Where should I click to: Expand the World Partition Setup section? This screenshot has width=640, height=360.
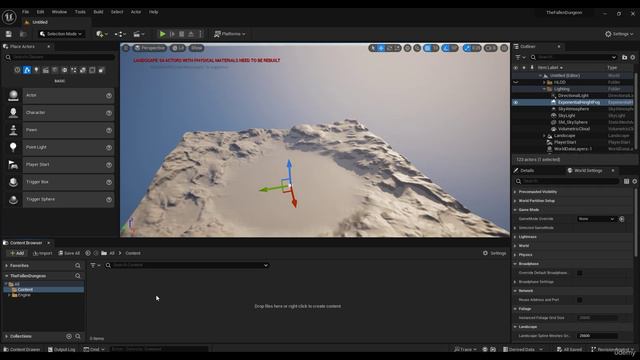(515, 201)
